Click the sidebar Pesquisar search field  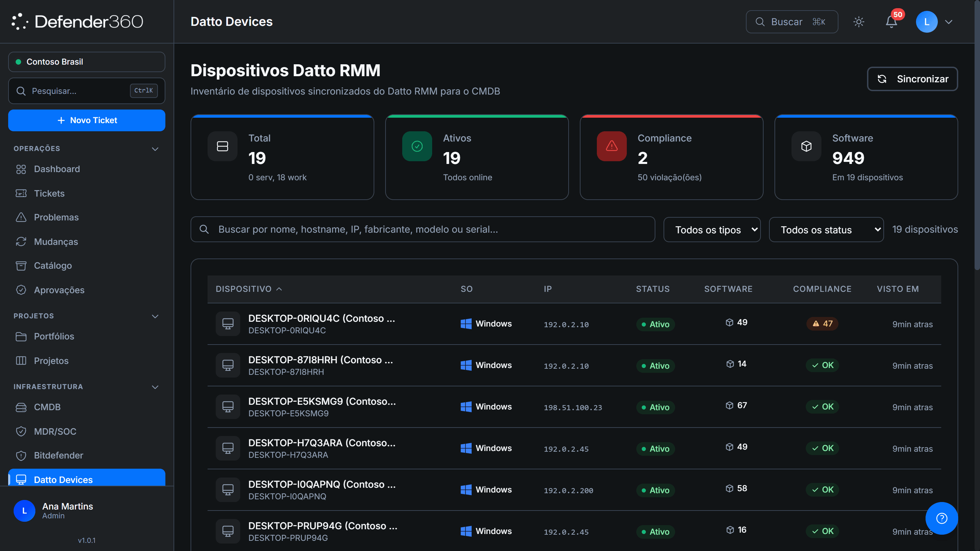pos(87,91)
